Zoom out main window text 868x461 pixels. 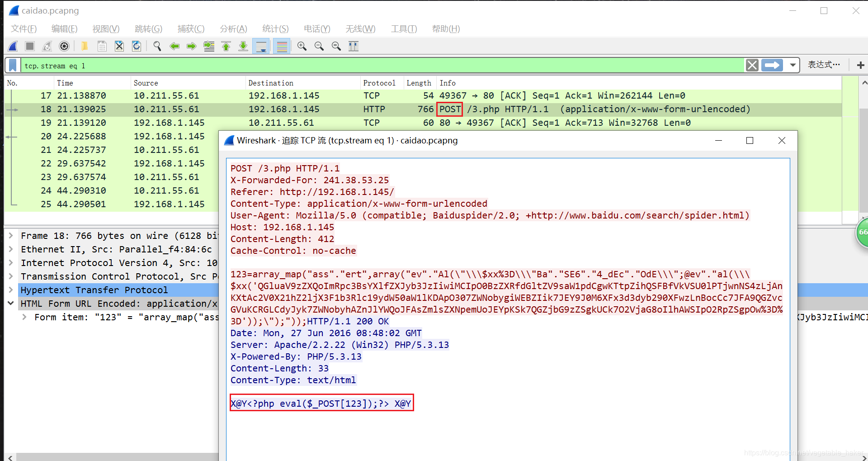(319, 46)
